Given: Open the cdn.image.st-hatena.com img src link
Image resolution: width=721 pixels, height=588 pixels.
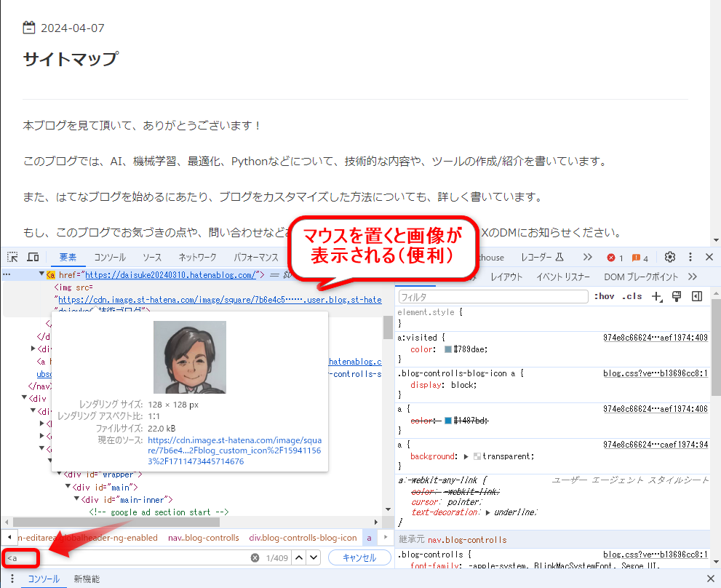Looking at the screenshot, I should pyautogui.click(x=220, y=300).
